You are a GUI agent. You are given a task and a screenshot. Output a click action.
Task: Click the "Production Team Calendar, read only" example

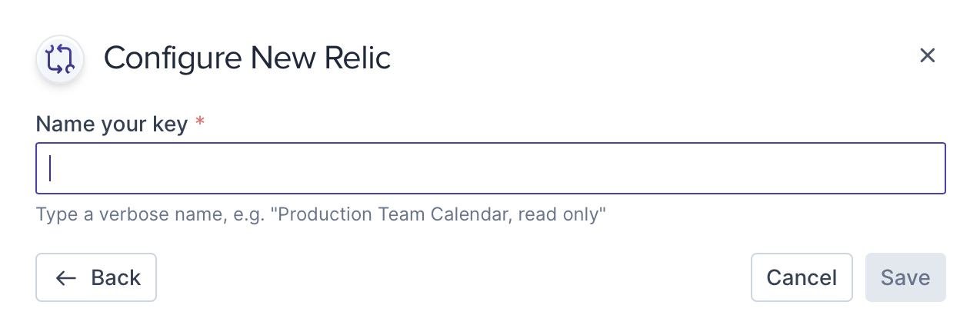point(442,214)
